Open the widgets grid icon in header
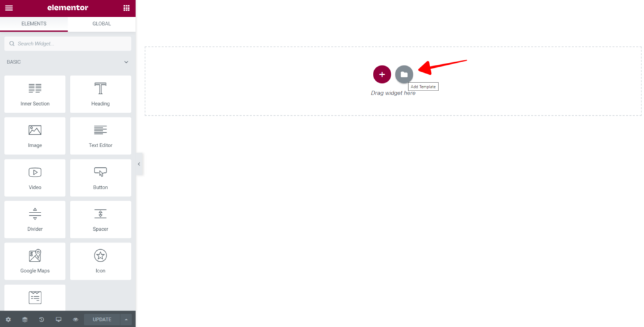Viewport: 644px width, 327px height. [x=126, y=8]
